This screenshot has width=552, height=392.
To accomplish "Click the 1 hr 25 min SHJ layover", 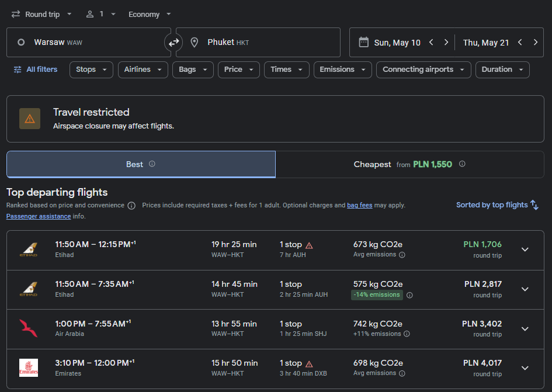I will coord(303,334).
